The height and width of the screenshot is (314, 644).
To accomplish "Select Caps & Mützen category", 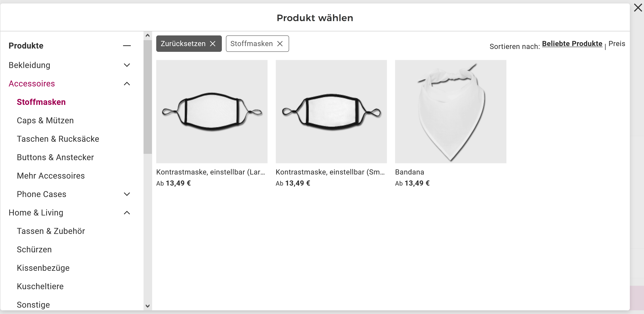I will pos(45,120).
